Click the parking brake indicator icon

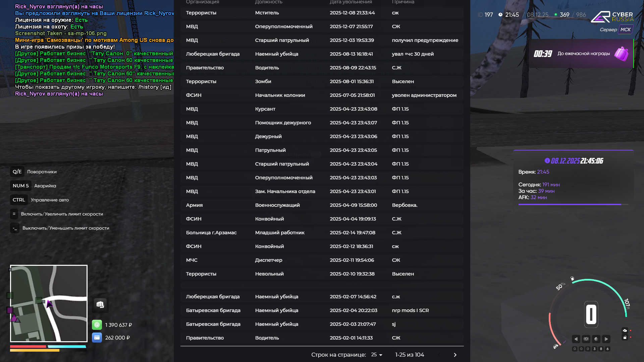coord(586,339)
